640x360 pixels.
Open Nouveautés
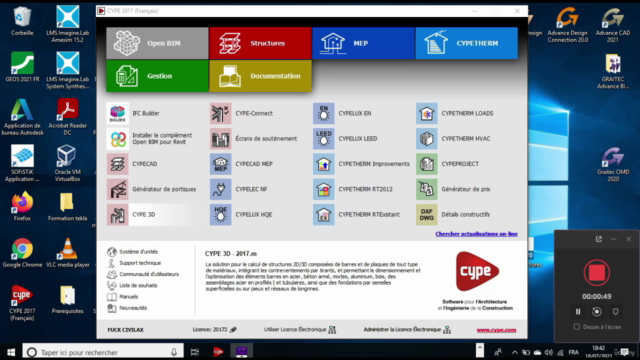127,308
